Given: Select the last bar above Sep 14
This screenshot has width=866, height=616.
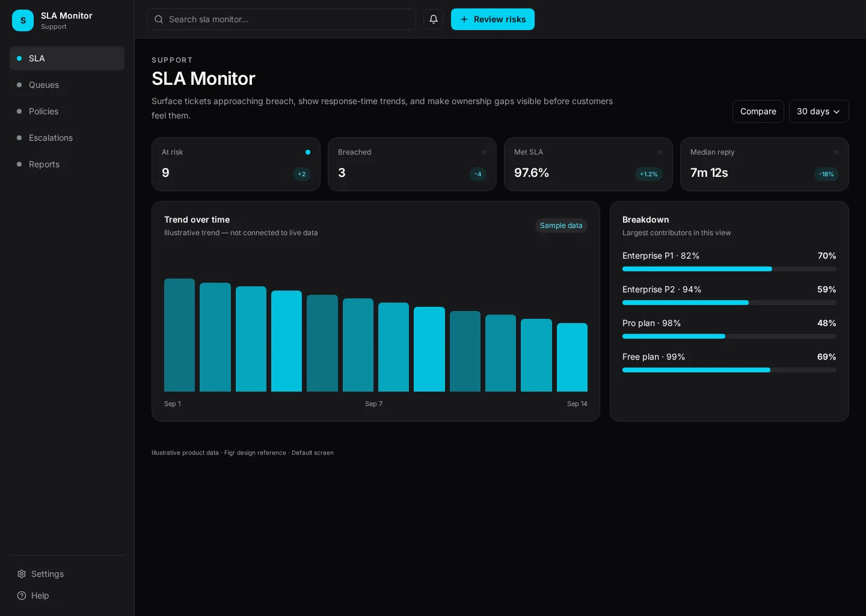Looking at the screenshot, I should pyautogui.click(x=572, y=357).
